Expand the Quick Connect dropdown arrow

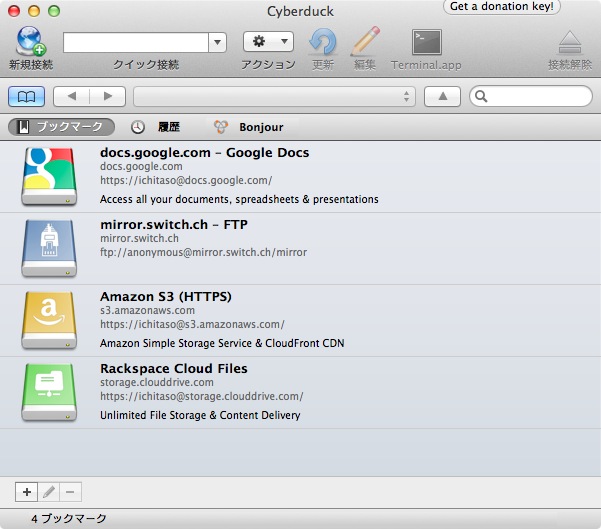[217, 42]
